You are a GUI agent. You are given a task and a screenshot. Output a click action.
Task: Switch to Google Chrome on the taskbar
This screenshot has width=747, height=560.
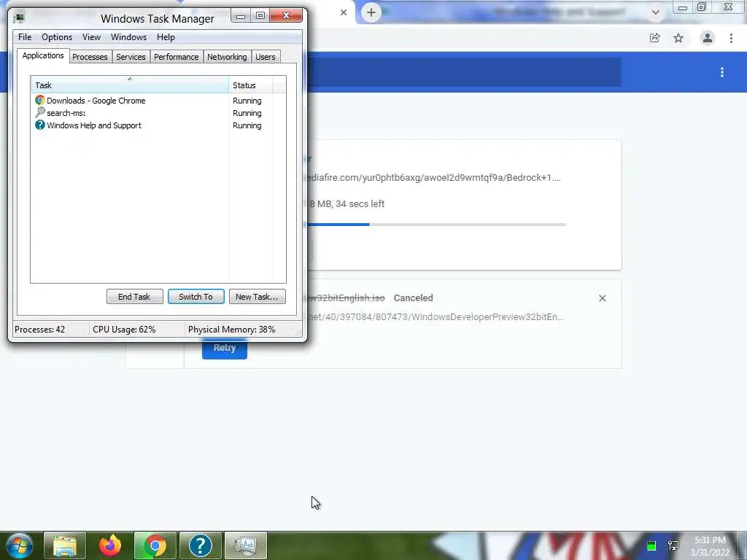pos(155,545)
